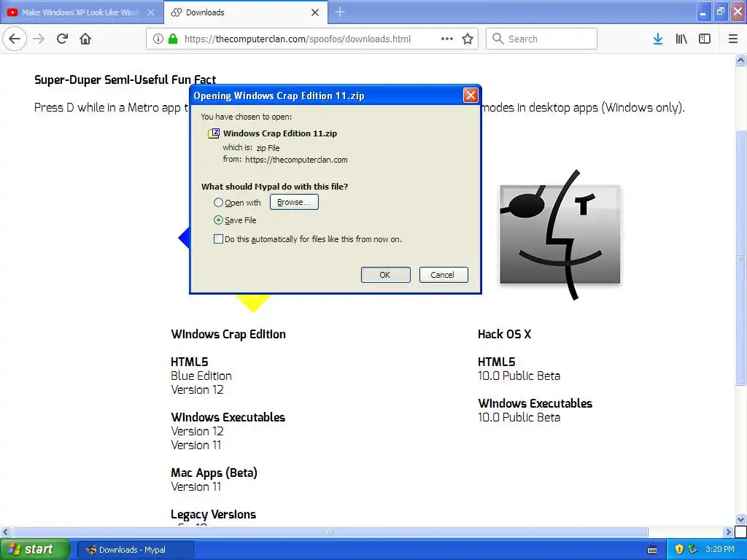The height and width of the screenshot is (560, 747).
Task: Bookmark this page with the star
Action: (x=468, y=39)
